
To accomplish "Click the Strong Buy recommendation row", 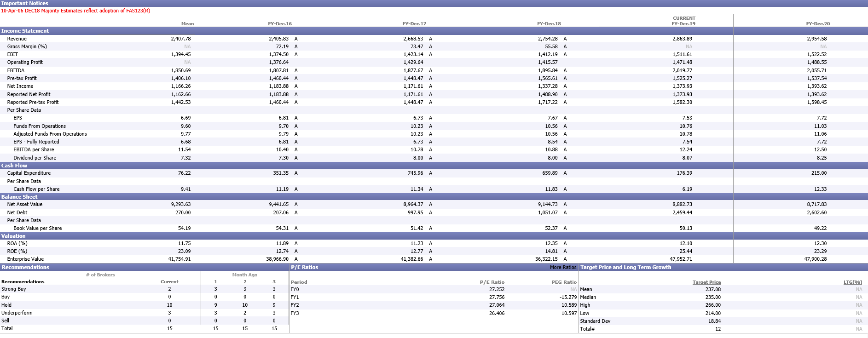I will point(145,289).
